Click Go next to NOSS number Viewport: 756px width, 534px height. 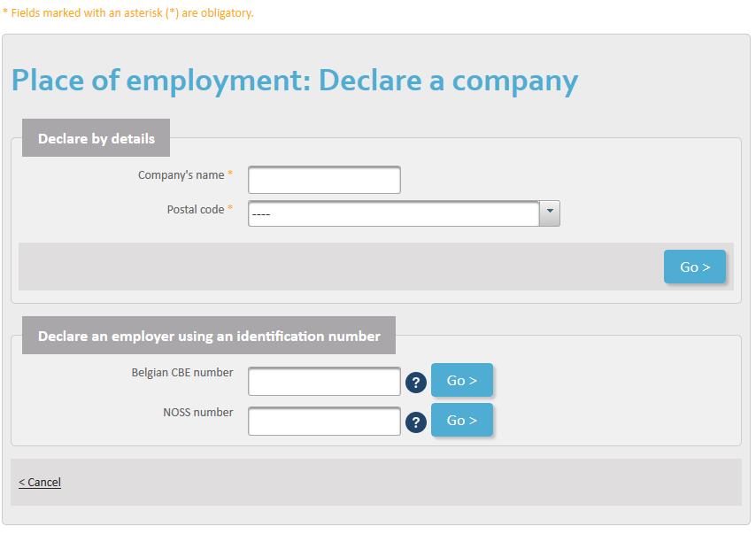pyautogui.click(x=461, y=420)
